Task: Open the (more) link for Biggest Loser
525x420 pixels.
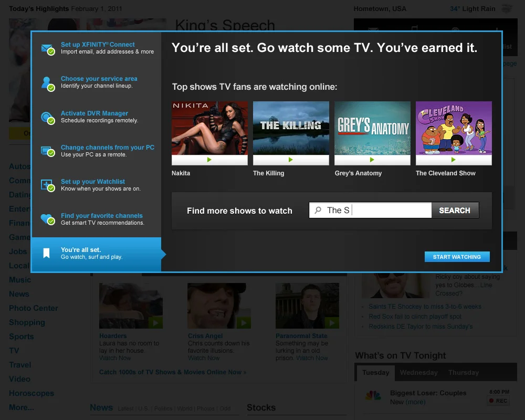Action: pyautogui.click(x=415, y=402)
